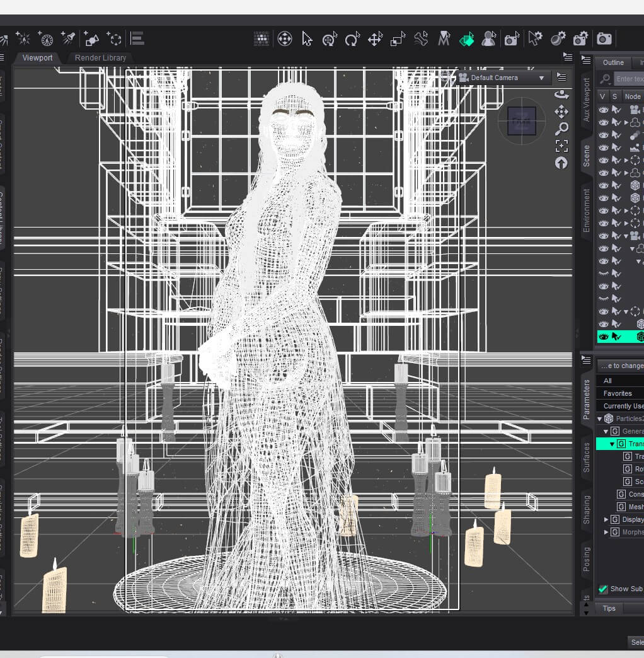Click the Tips button
The width and height of the screenshot is (644, 658).
pyautogui.click(x=609, y=608)
